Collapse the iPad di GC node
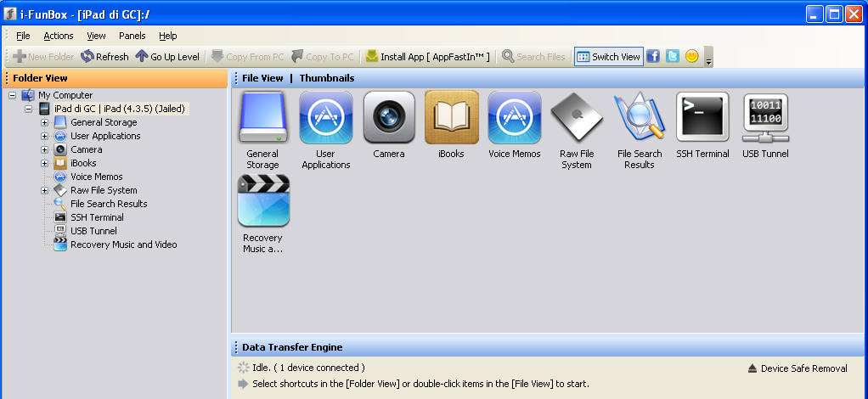The height and width of the screenshot is (399, 868). pos(28,109)
